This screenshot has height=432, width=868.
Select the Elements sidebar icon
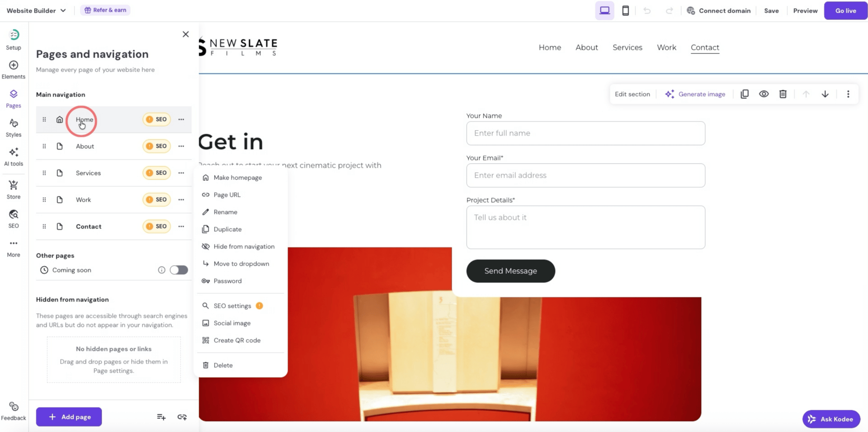click(13, 69)
